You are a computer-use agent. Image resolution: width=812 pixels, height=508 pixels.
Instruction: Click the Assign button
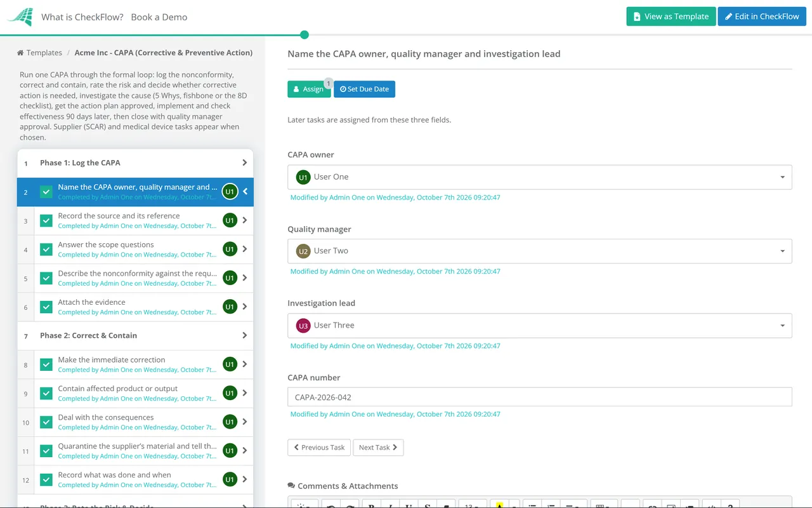309,89
